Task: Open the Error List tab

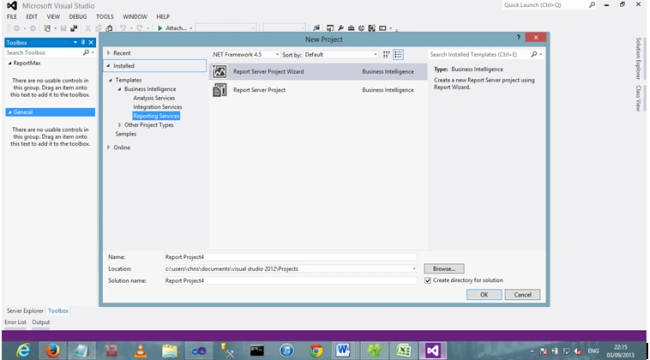Action: 15,322
